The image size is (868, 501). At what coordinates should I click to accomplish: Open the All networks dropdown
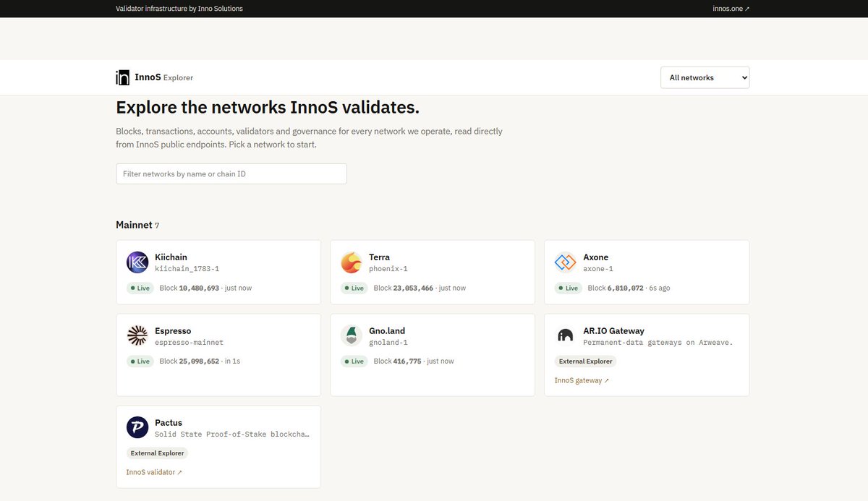click(x=705, y=77)
